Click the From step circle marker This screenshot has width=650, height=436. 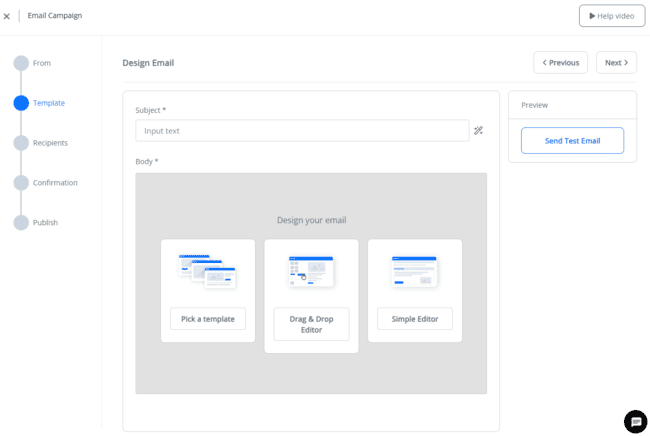tap(21, 63)
